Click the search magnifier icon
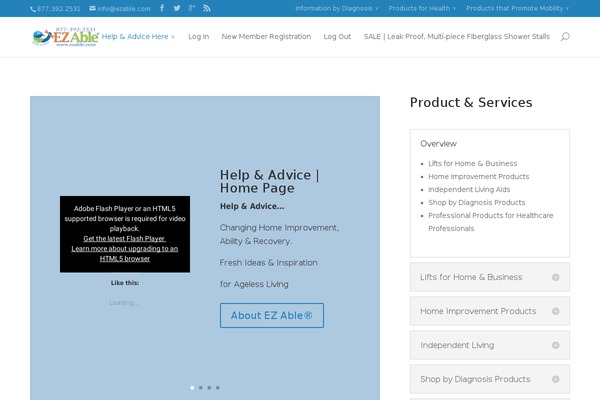The width and height of the screenshot is (600, 400). pyautogui.click(x=565, y=37)
